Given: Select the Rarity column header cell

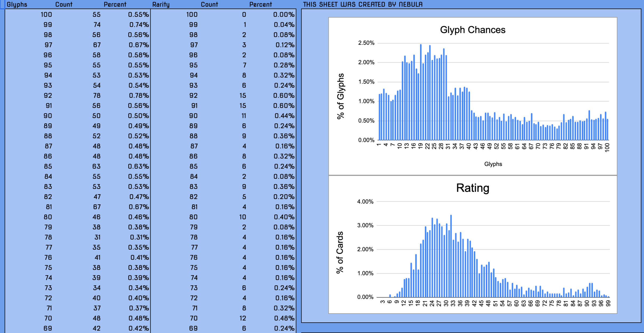Looking at the screenshot, I should [x=161, y=4].
